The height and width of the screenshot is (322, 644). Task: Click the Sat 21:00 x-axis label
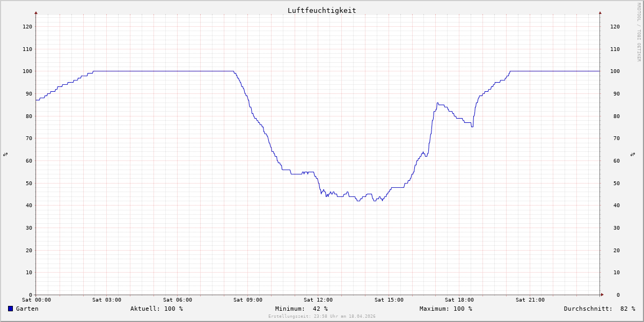tap(530, 300)
